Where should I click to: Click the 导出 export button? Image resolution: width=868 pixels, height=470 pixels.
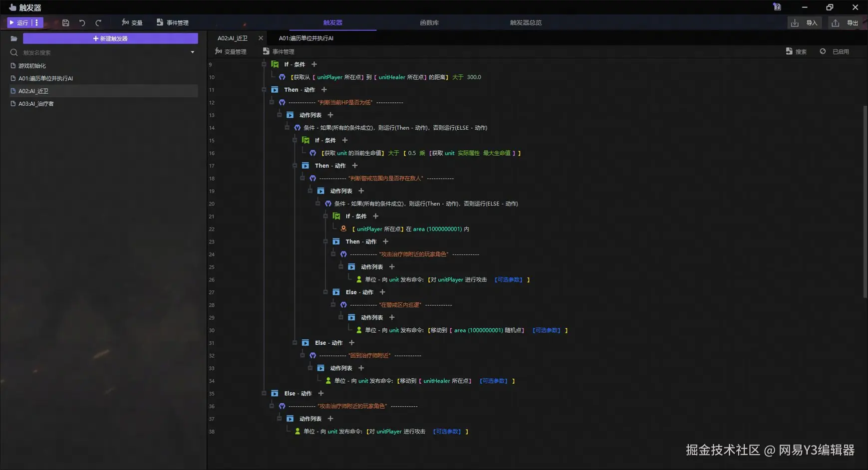click(845, 23)
